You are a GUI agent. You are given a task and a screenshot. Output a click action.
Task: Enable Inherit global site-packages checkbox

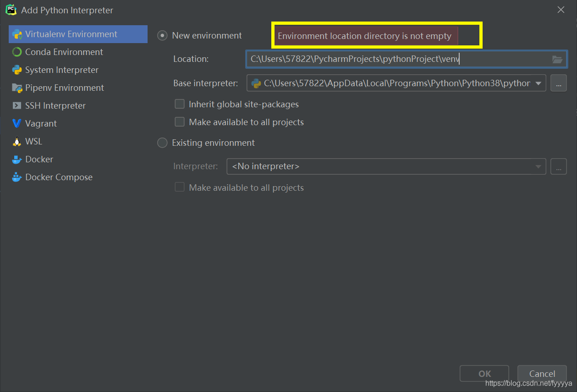[180, 105]
